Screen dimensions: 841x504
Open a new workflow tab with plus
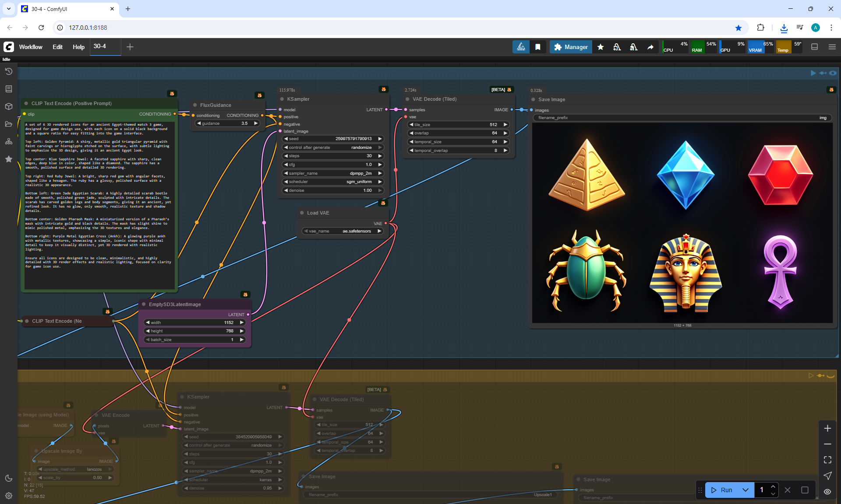click(130, 47)
